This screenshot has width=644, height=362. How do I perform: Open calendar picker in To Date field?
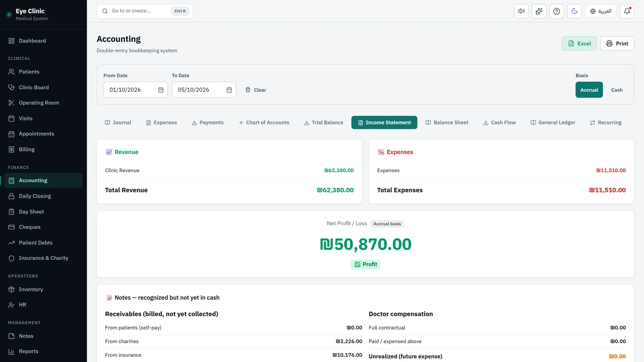(x=229, y=90)
